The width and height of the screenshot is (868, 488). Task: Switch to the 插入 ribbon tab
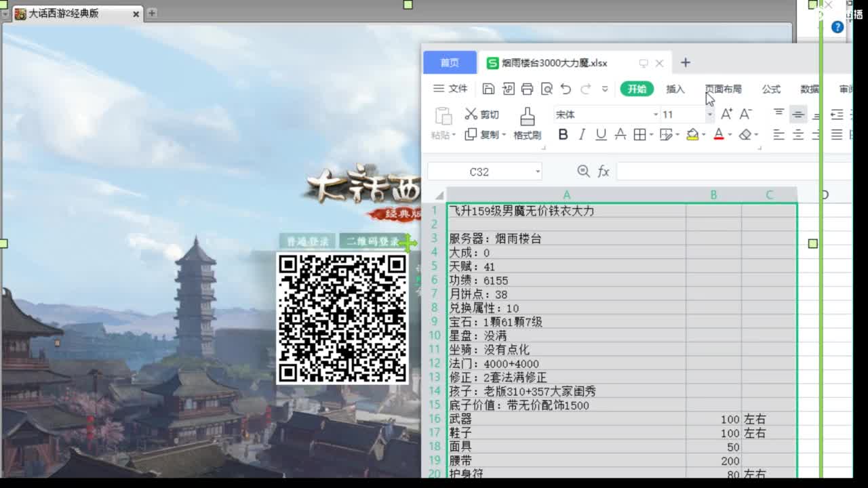675,89
